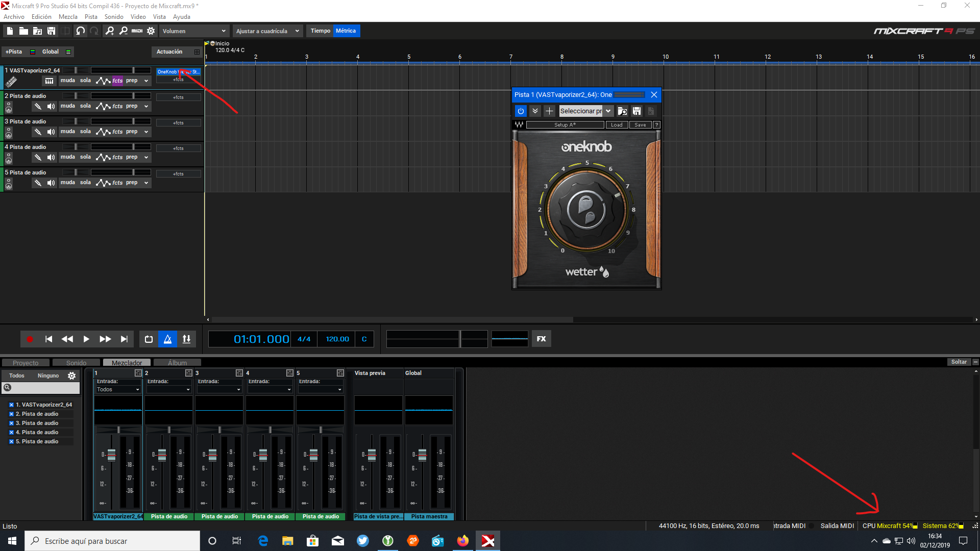This screenshot has height=551, width=980.
Task: Create a new project with the blank-page icon
Action: click(x=10, y=31)
